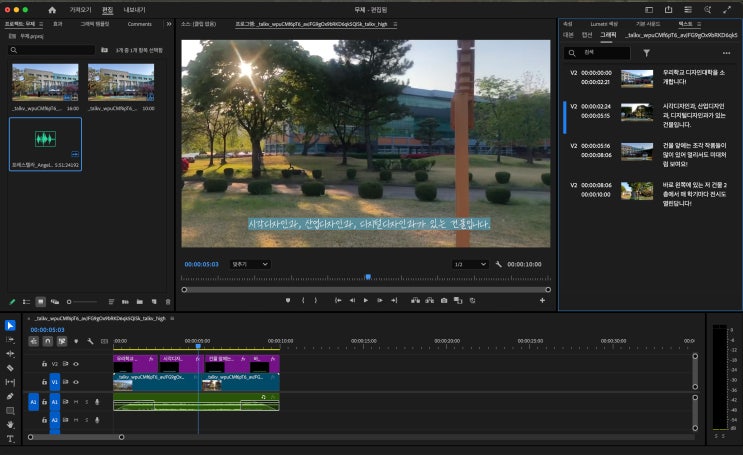
Task: Mute the A1 audio track
Action: (76, 401)
